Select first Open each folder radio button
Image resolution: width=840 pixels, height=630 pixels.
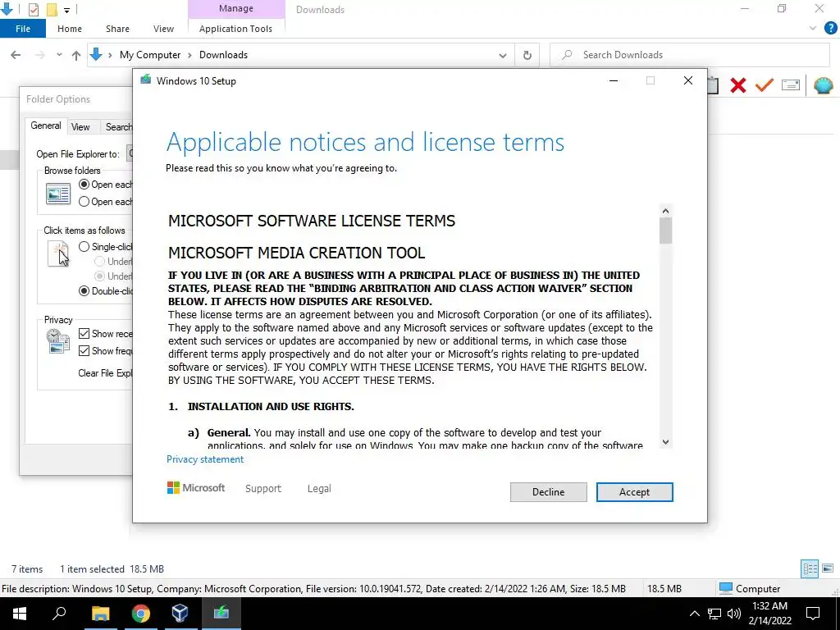84,185
